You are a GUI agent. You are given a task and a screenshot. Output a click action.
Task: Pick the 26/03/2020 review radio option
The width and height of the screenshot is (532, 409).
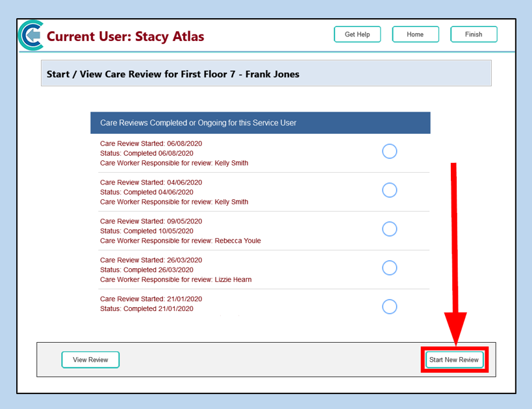click(x=389, y=267)
